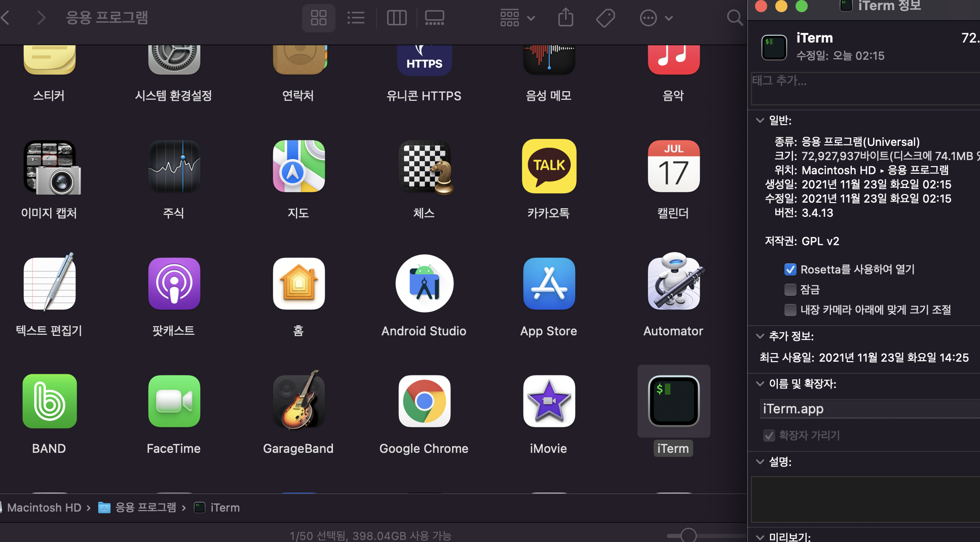Open the 연락처 (Contacts) app icon

[x=299, y=59]
